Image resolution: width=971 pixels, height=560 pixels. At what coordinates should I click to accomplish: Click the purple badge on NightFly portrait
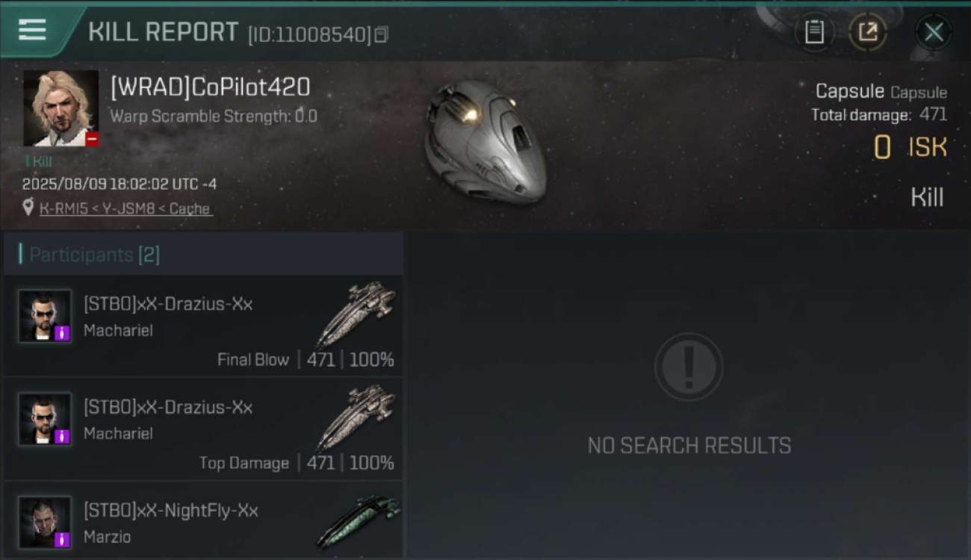point(63,540)
